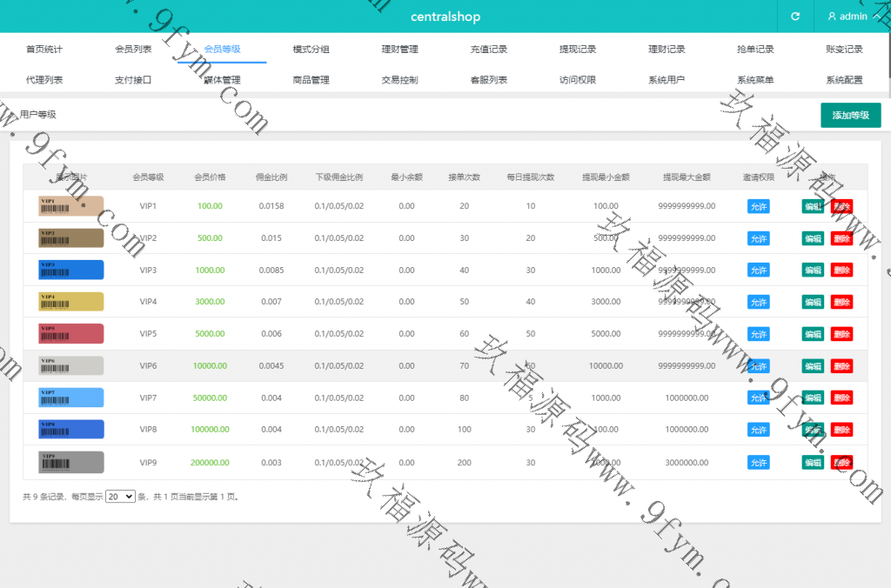Screen dimensions: 891x588
Task: Open the admin user menu
Action: point(847,17)
